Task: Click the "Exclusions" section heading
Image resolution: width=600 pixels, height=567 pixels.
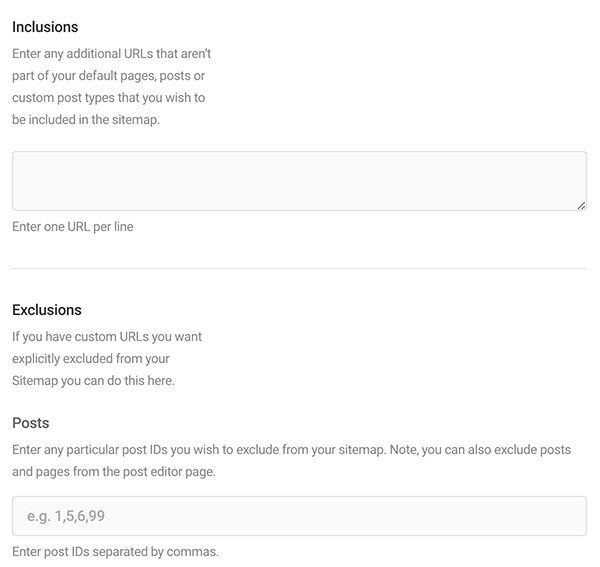Action: tap(47, 310)
